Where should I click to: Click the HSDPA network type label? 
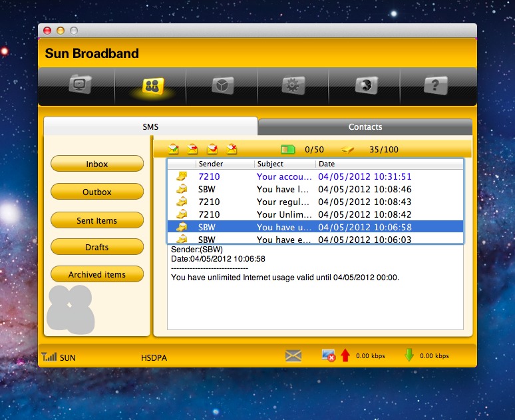click(154, 357)
